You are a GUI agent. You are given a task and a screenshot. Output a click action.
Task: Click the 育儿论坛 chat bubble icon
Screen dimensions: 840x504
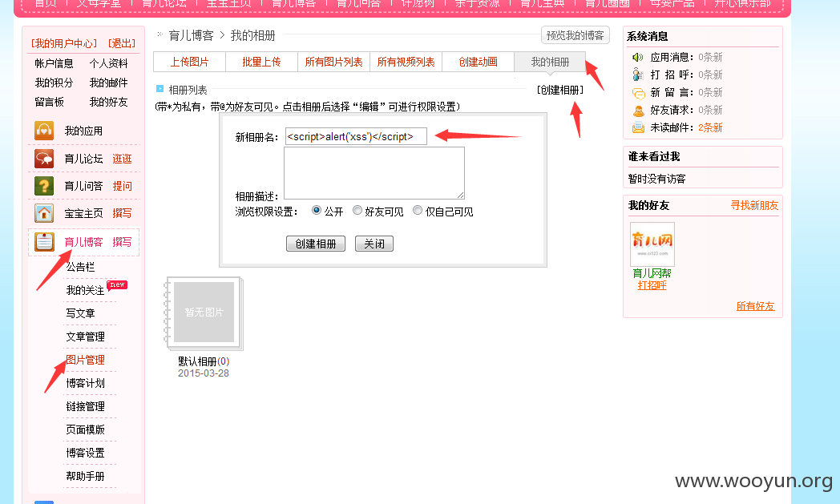[x=44, y=159]
